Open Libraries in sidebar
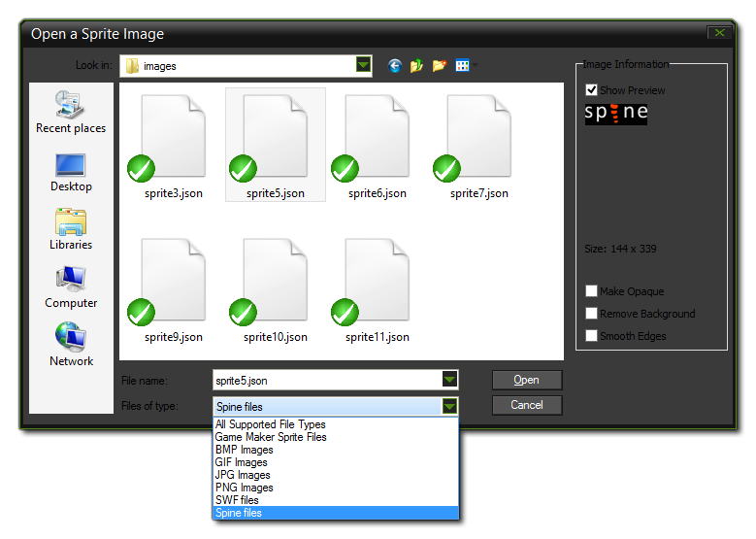 point(71,229)
